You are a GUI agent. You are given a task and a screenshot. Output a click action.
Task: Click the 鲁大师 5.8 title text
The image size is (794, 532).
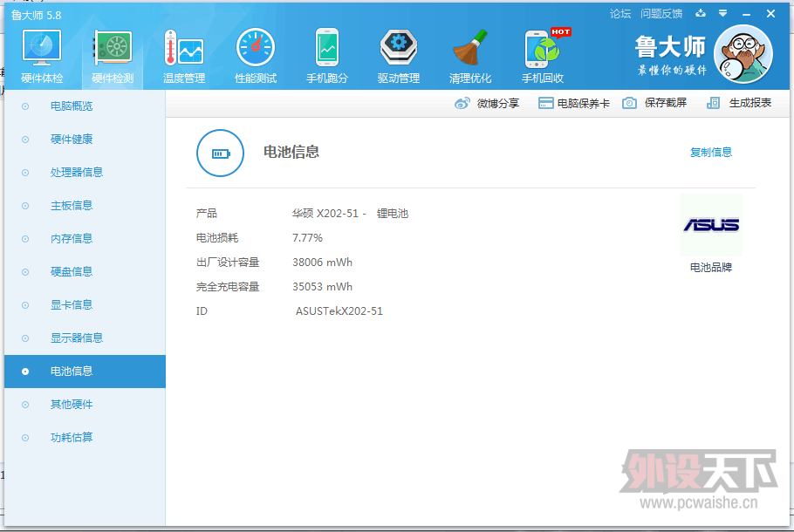pyautogui.click(x=37, y=15)
